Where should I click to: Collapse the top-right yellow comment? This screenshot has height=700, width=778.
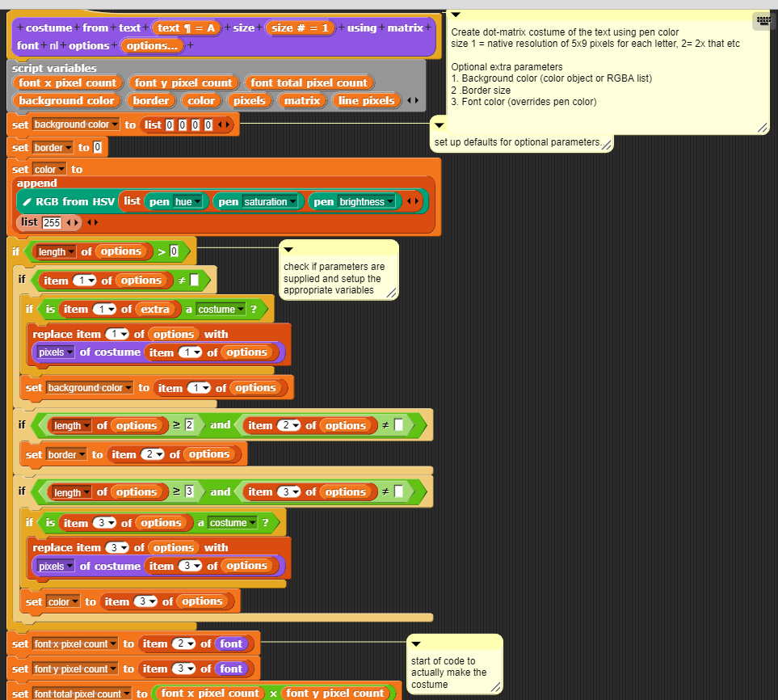click(x=455, y=14)
